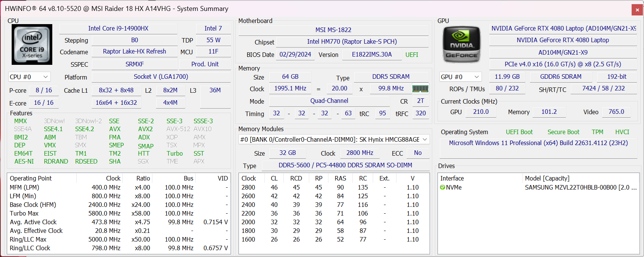Click the Intel Core i9 X-series logo
This screenshot has height=257, width=644.
[x=32, y=44]
